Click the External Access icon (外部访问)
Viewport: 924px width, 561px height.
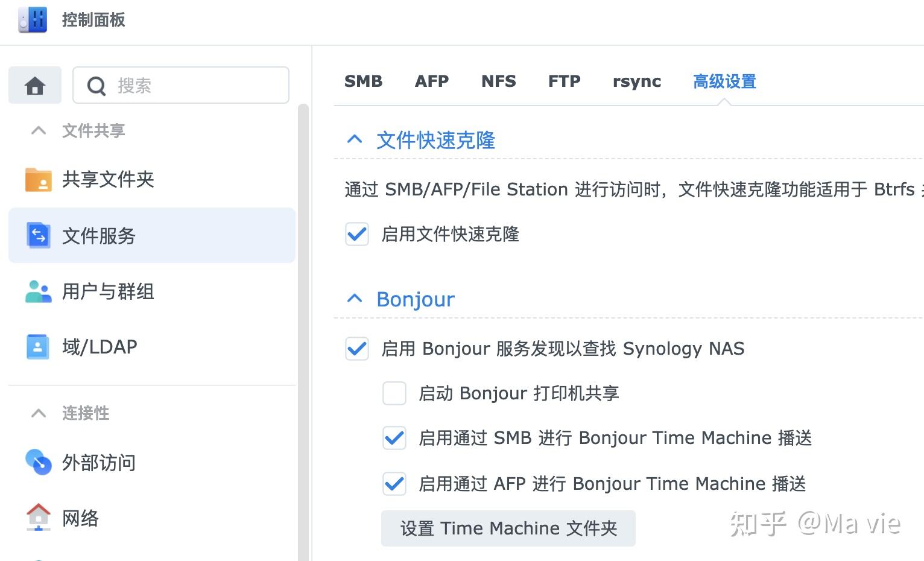pos(39,463)
